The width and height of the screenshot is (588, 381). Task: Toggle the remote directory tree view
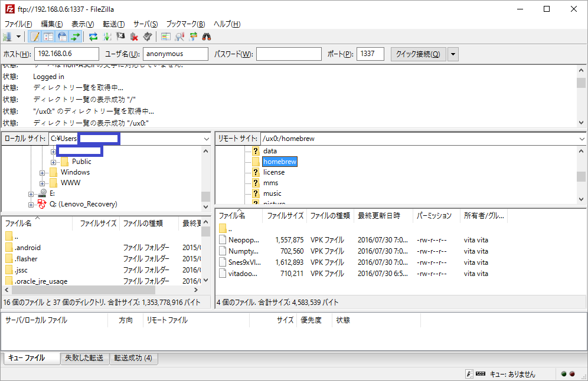click(x=62, y=37)
